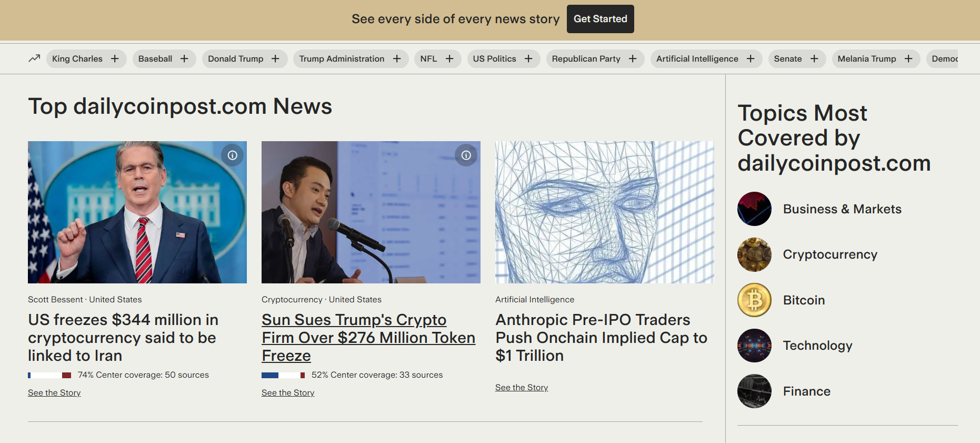Add Trump Administration with plus icon
980x443 pixels.
397,58
